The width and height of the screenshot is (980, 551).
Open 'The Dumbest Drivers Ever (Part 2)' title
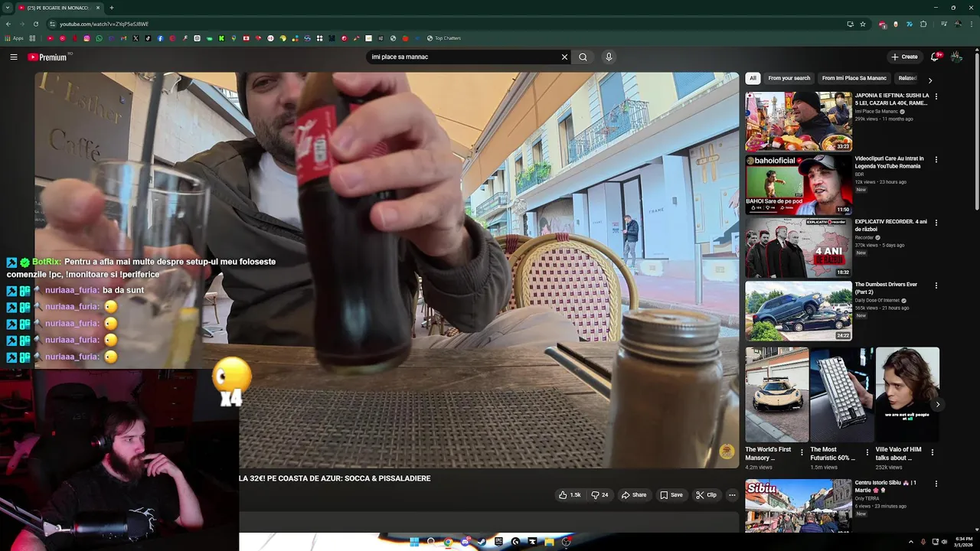886,288
